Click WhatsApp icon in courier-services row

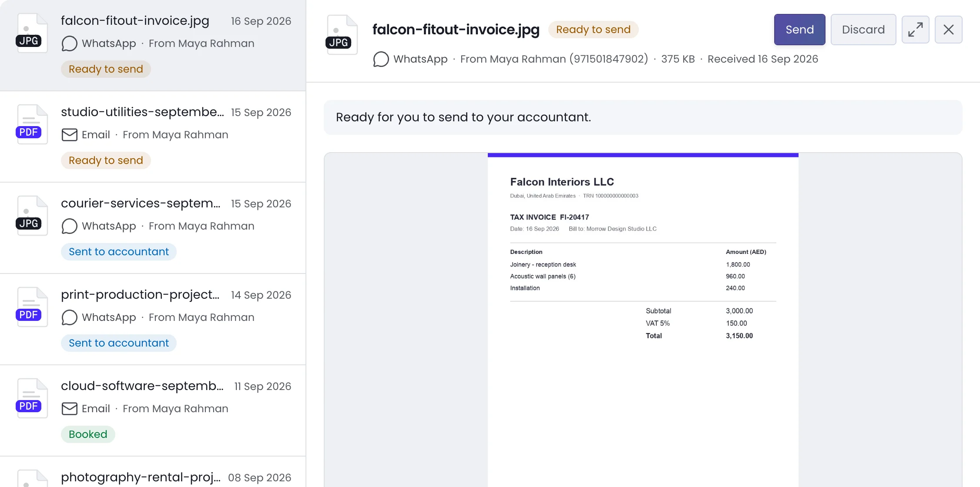[x=69, y=226]
